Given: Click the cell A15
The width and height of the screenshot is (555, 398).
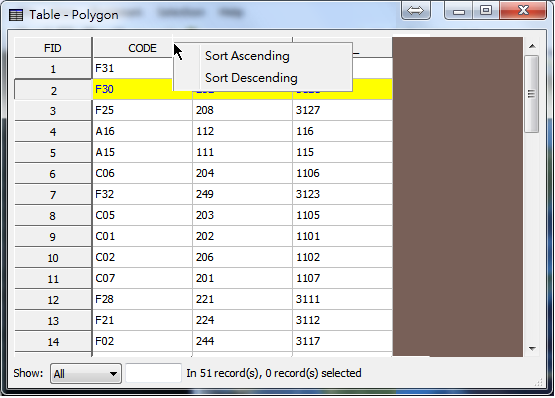Looking at the screenshot, I should click(x=142, y=152).
